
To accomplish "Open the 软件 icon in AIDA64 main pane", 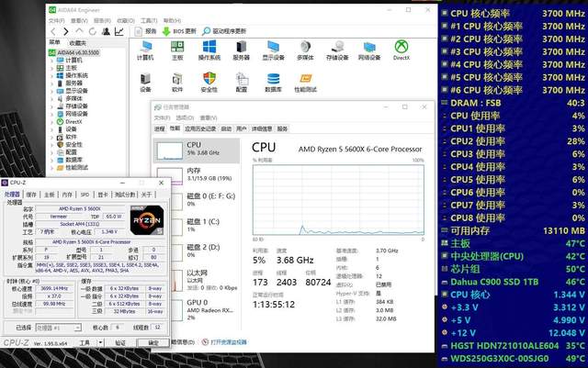I will pos(177,83).
